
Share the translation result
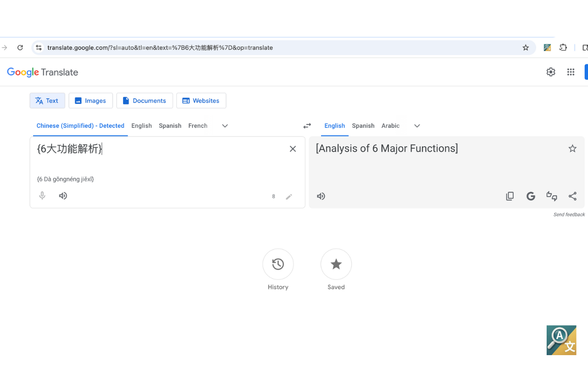click(572, 196)
